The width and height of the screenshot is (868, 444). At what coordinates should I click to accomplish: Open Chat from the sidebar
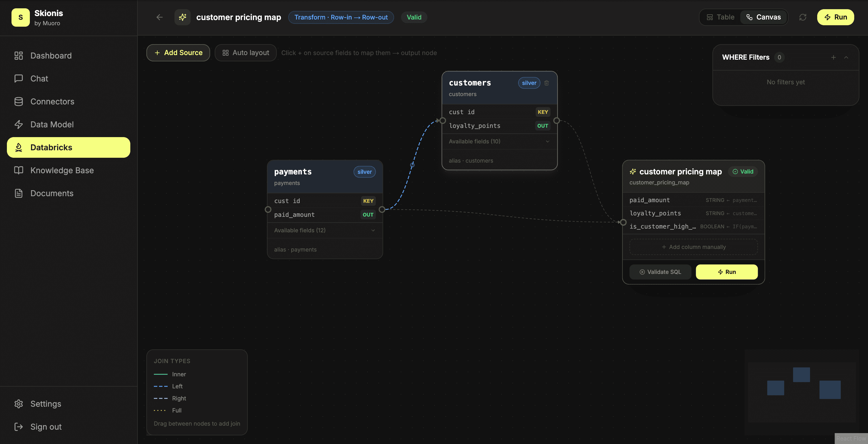point(68,78)
